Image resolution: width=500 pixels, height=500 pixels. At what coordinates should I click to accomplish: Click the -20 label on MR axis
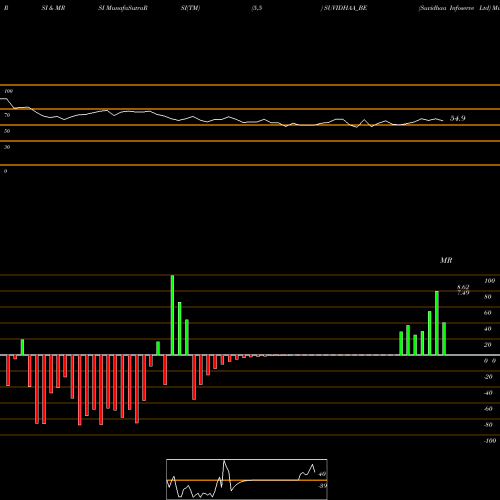pyautogui.click(x=488, y=377)
